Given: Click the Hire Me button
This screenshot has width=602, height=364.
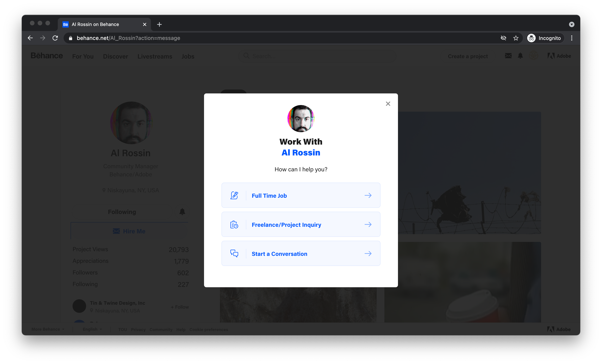Looking at the screenshot, I should 129,231.
